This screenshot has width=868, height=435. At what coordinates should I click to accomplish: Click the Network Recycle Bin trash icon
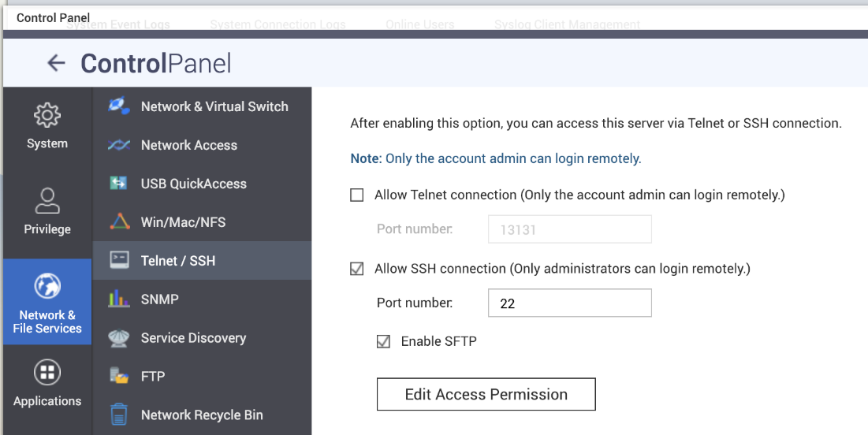[x=119, y=415]
